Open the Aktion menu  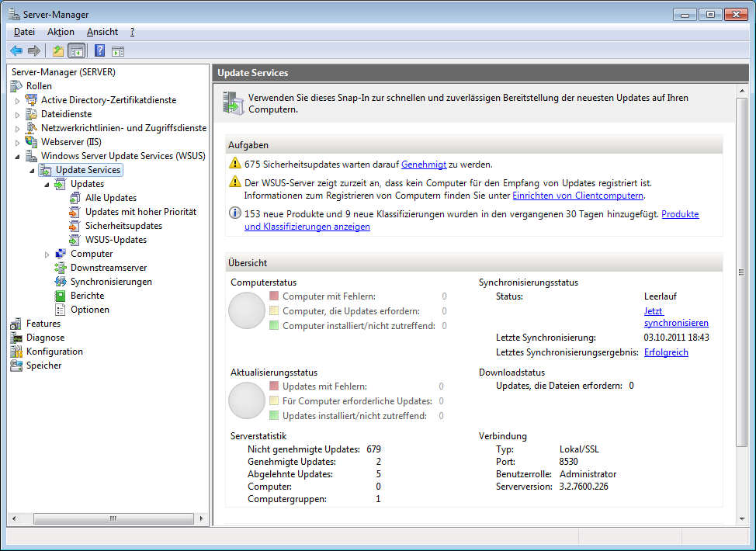pyautogui.click(x=61, y=32)
